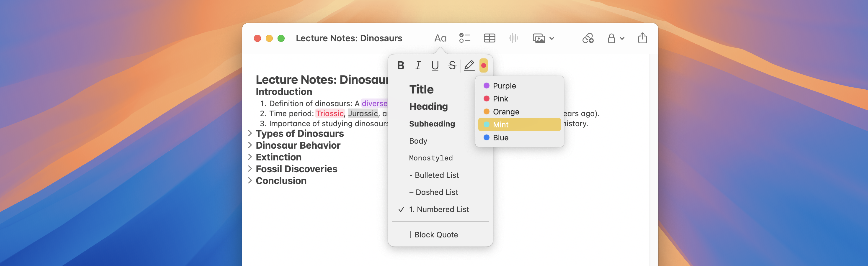Insert a table into the note
This screenshot has width=868, height=266.
tap(489, 38)
